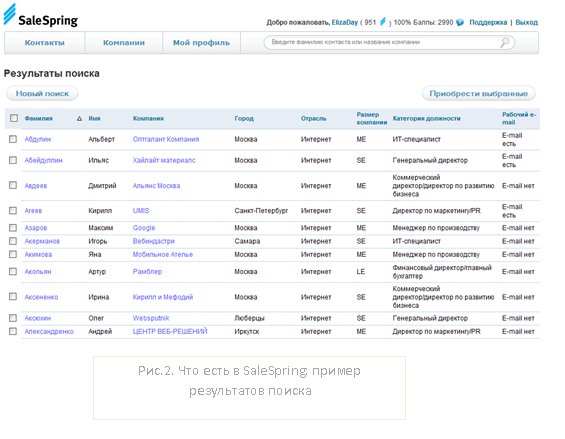565x439 pixels.
Task: Open the Поддержка link
Action: [x=488, y=22]
